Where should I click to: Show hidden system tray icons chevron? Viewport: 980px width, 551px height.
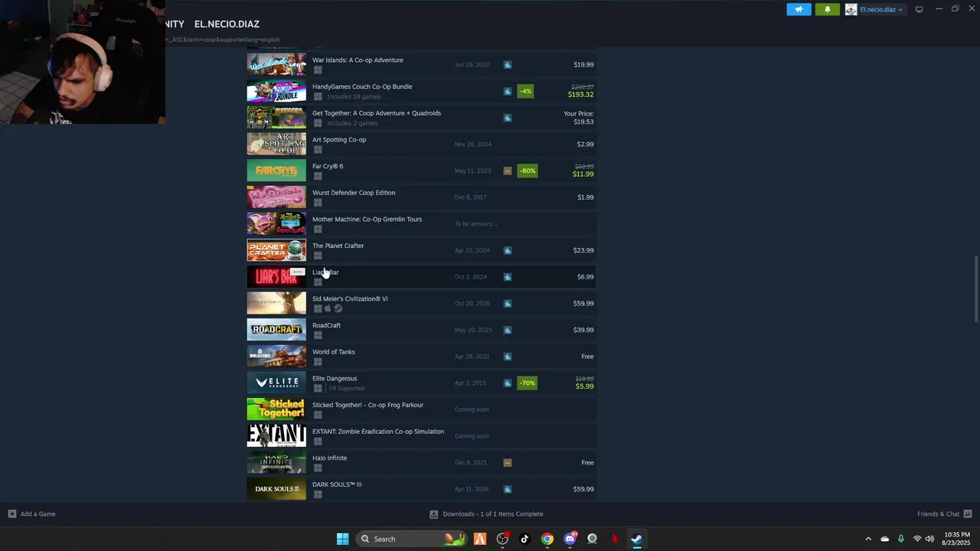tap(867, 539)
